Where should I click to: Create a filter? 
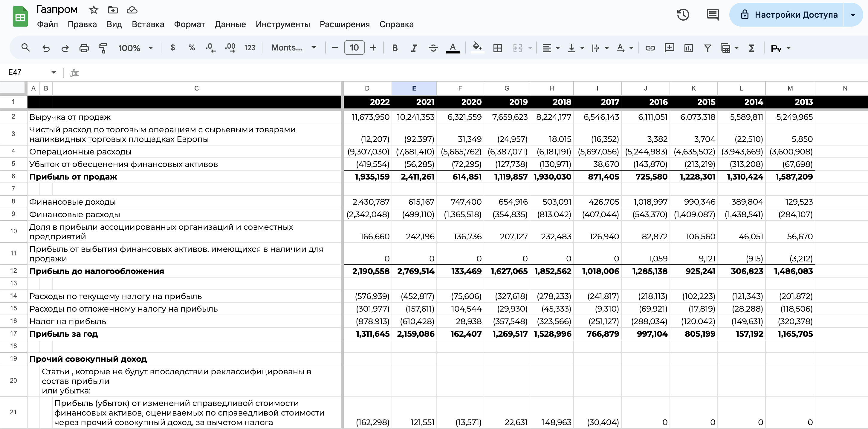click(x=707, y=48)
